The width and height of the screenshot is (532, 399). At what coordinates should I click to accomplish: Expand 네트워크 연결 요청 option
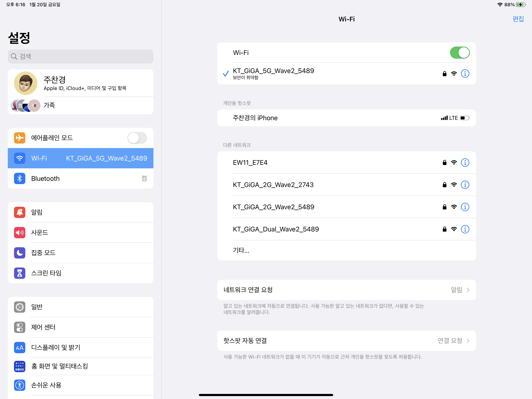(x=346, y=290)
